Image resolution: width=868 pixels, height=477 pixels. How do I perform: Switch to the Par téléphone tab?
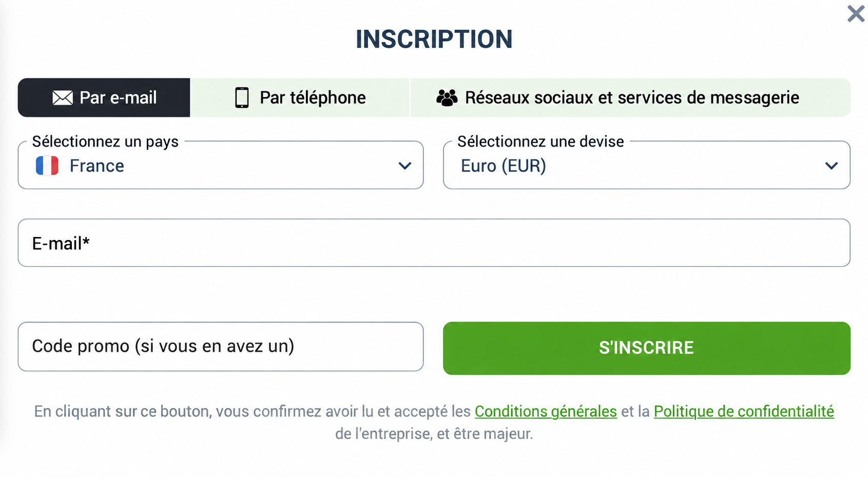[x=300, y=97]
